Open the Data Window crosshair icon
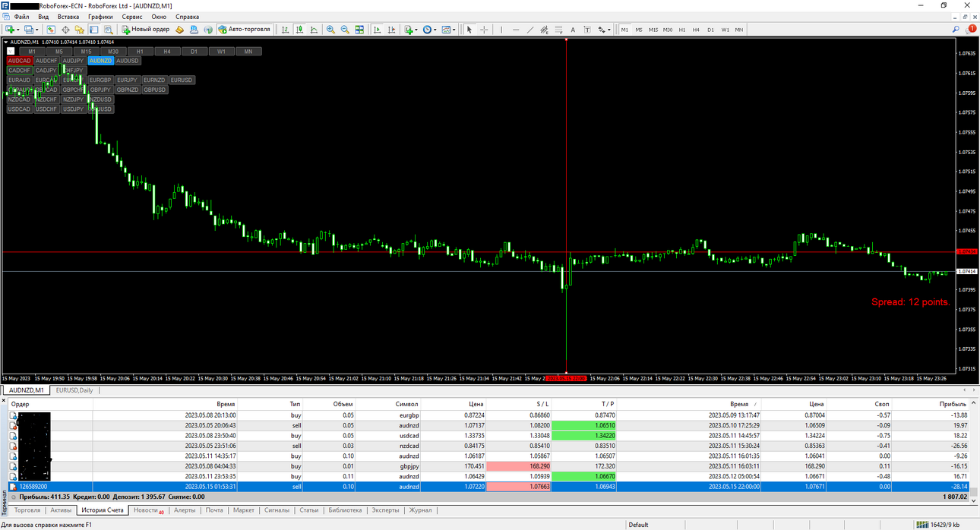Image resolution: width=980 pixels, height=530 pixels. tap(65, 30)
